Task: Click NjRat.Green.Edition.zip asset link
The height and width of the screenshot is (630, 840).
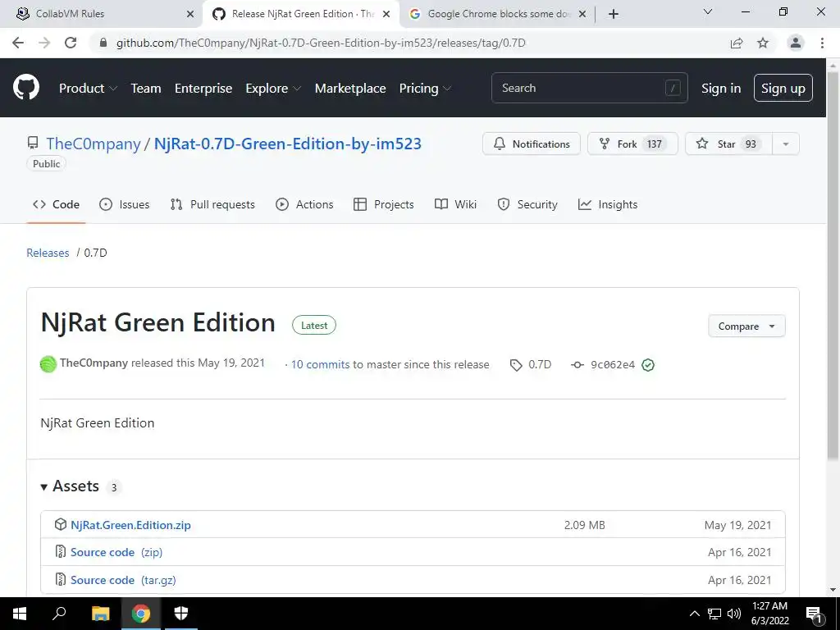Action: tap(130, 525)
